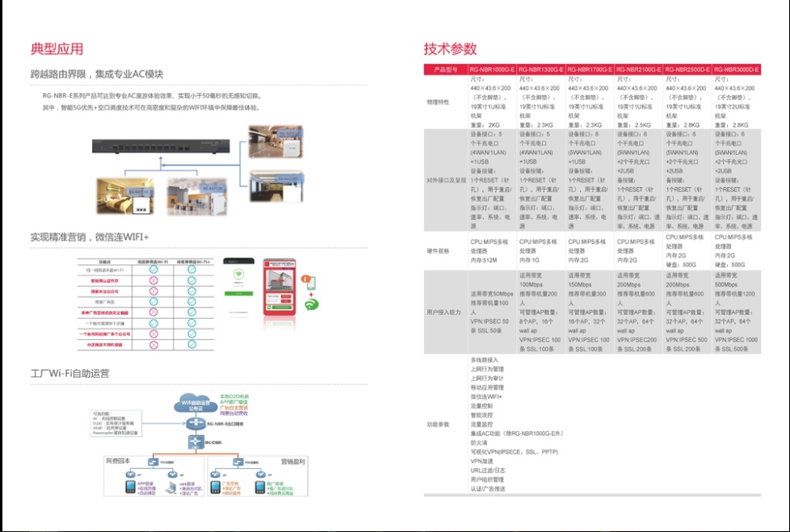Click the red cross in the 分店推送不同的促销 row

[x=153, y=345]
